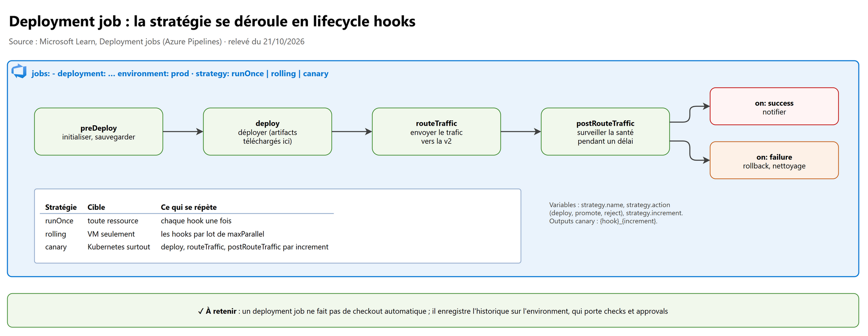Image resolution: width=868 pixels, height=336 pixels.
Task: Click the Deployment job main title
Action: tap(212, 21)
